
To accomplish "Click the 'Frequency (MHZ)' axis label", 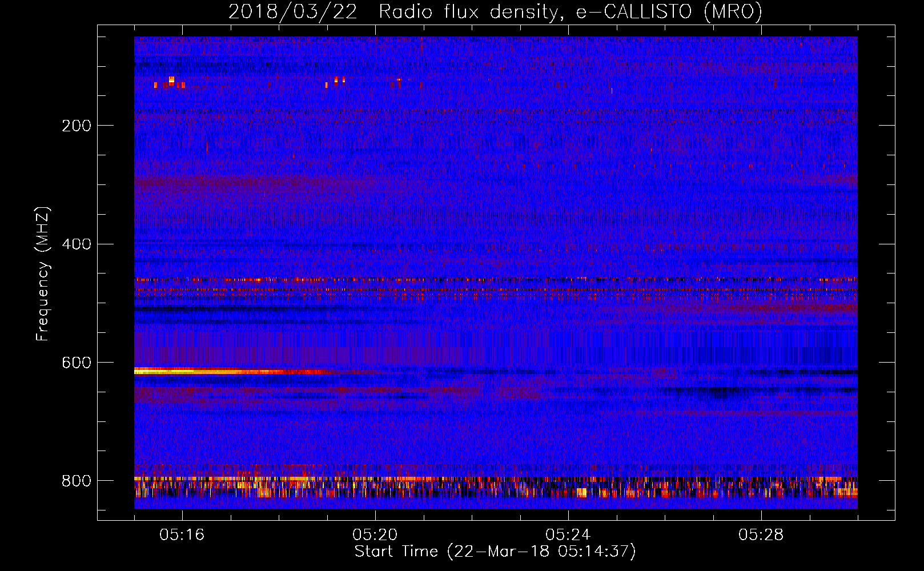I will tap(43, 274).
